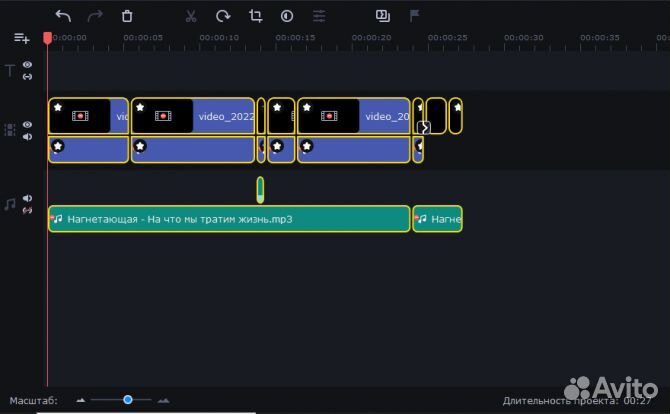
Task: Delete the selected clip with the trash icon
Action: coord(127,16)
